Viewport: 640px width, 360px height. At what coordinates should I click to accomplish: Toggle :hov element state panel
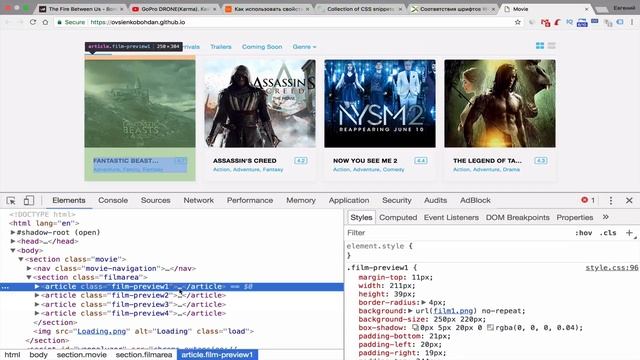click(x=583, y=233)
